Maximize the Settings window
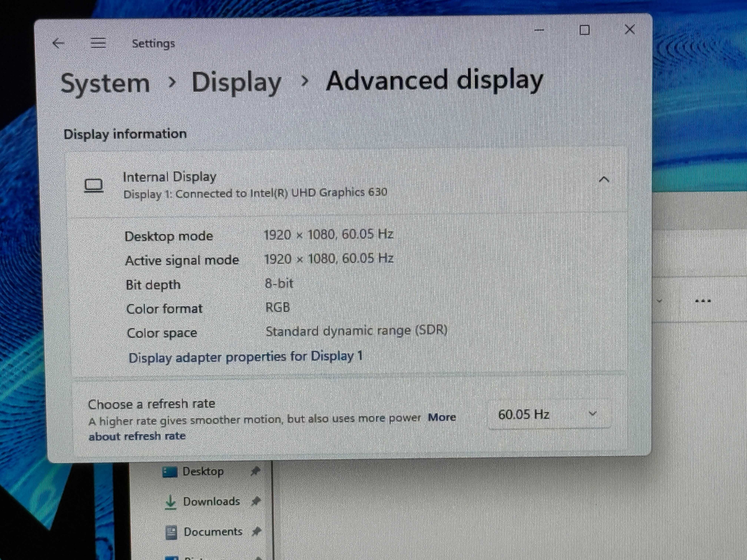The width and height of the screenshot is (747, 560). tap(585, 30)
